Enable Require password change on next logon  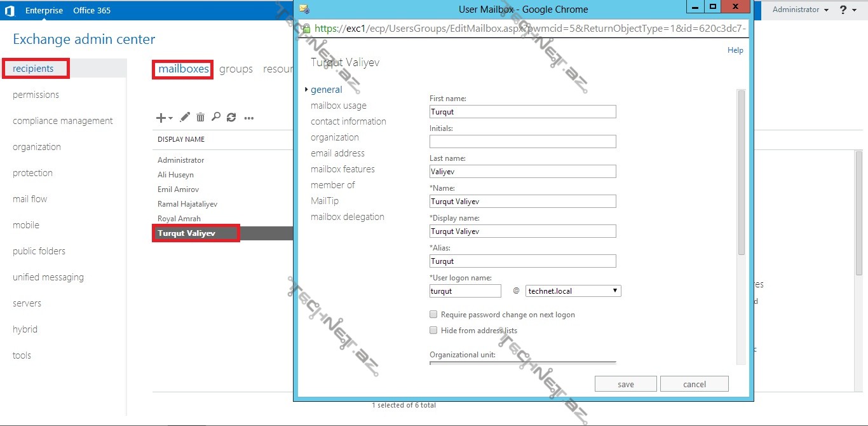(433, 315)
